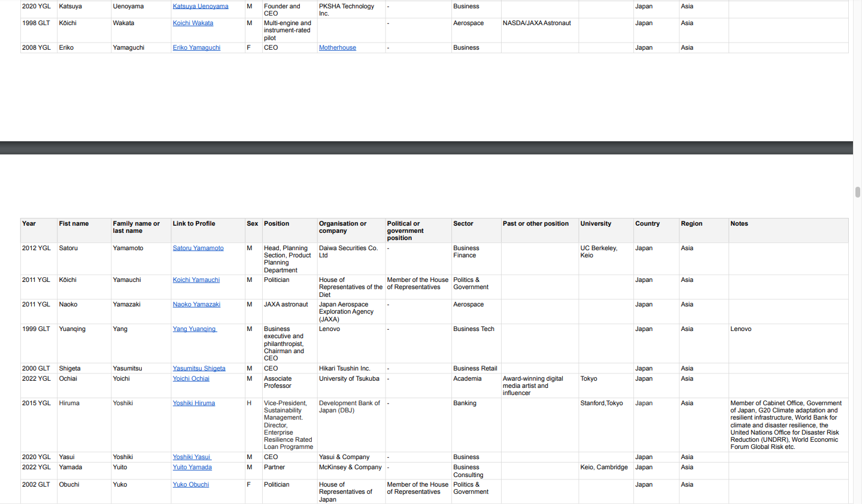Open the Yoichi Ochiai profile link
This screenshot has width=862, height=504.
pos(191,379)
